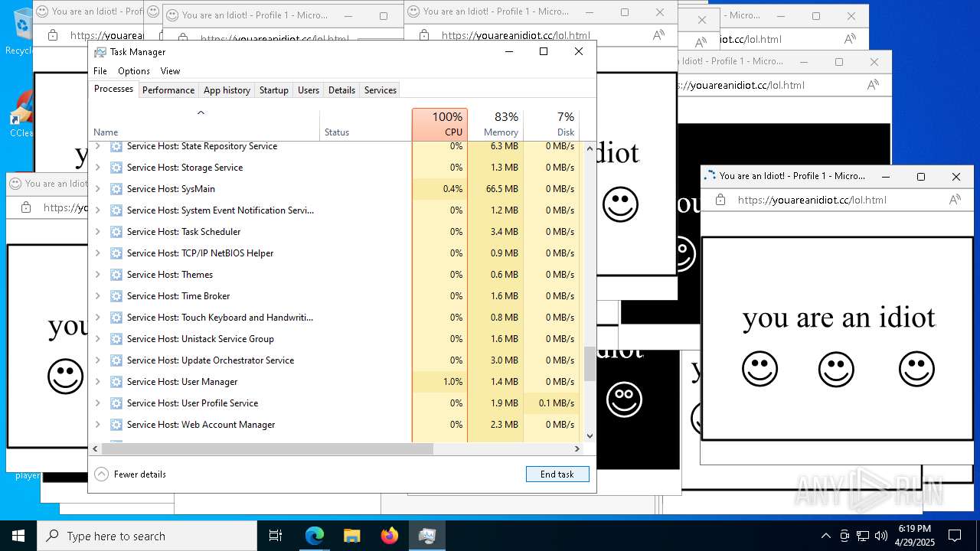Viewport: 980px width, 551px height.
Task: Click the Read aloud icon in the right Edge window
Action: point(955,200)
